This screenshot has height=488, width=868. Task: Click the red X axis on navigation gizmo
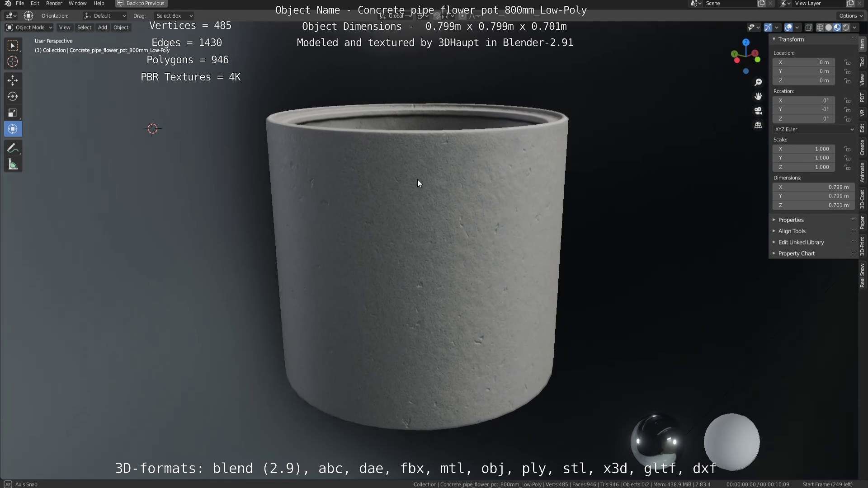point(755,53)
